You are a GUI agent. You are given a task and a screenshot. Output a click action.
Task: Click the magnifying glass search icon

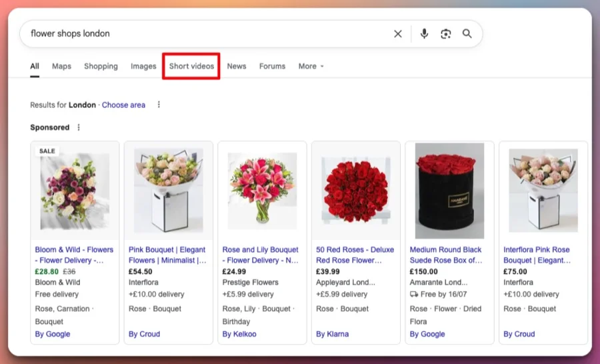tap(467, 34)
